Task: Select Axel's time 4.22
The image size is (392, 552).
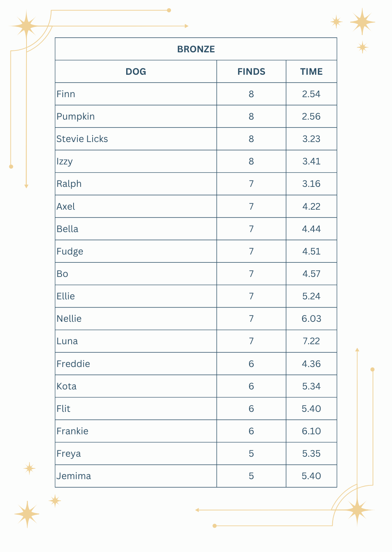Action: (311, 206)
